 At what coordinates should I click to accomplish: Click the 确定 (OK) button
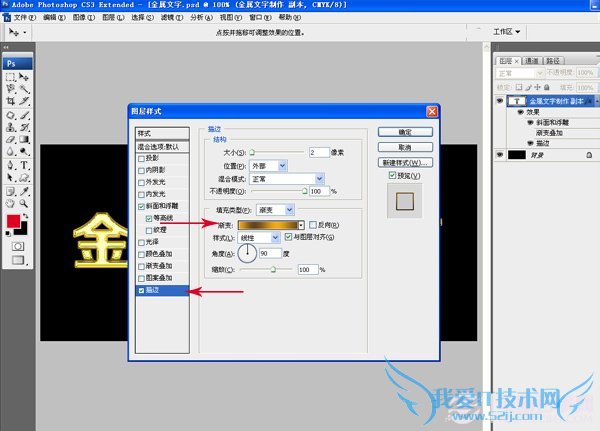pos(405,132)
